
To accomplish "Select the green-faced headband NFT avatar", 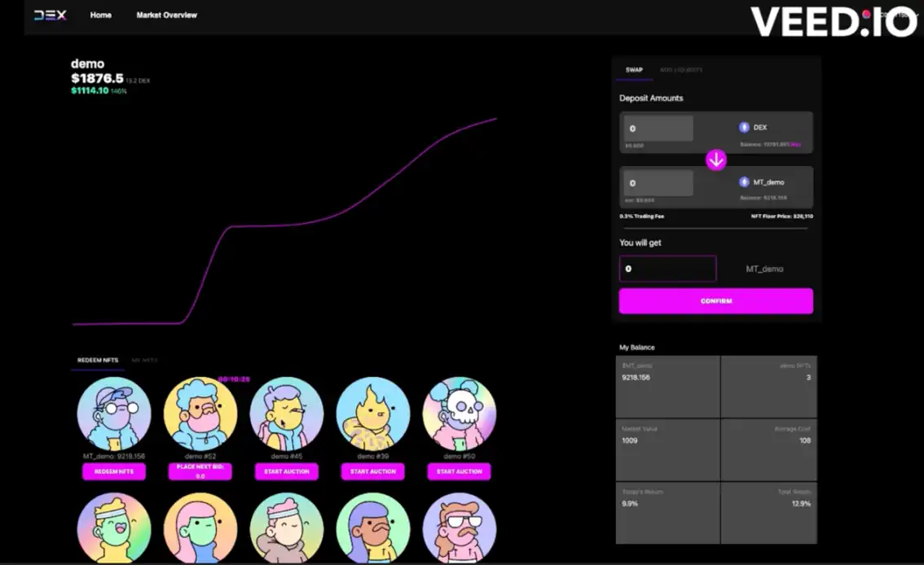I will (x=114, y=528).
